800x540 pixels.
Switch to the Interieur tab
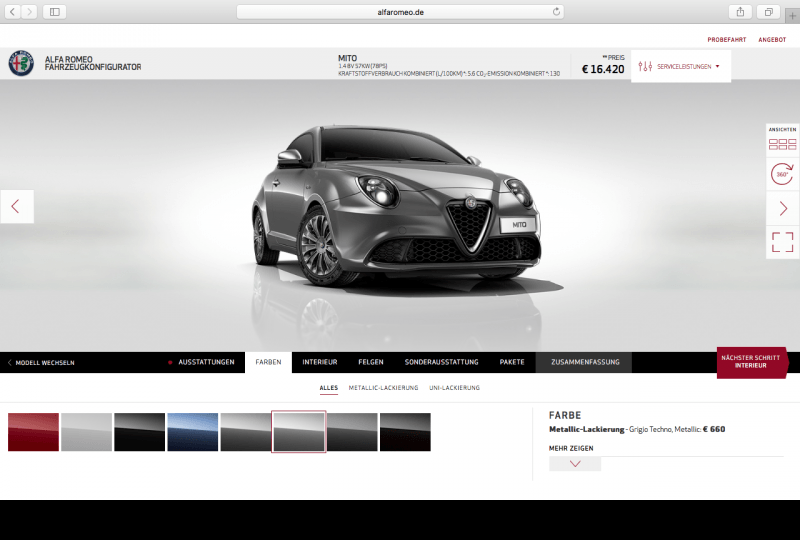pyautogui.click(x=319, y=362)
